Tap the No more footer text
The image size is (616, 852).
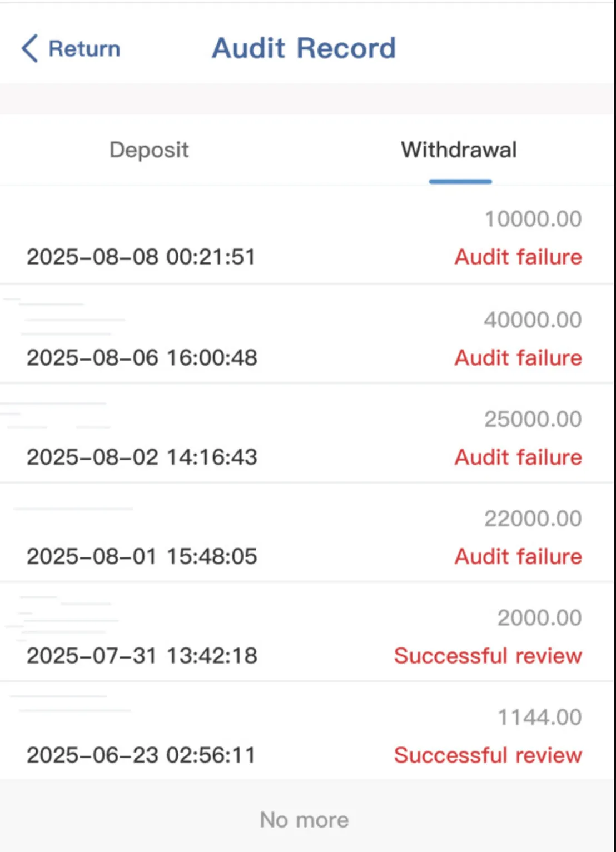click(304, 820)
